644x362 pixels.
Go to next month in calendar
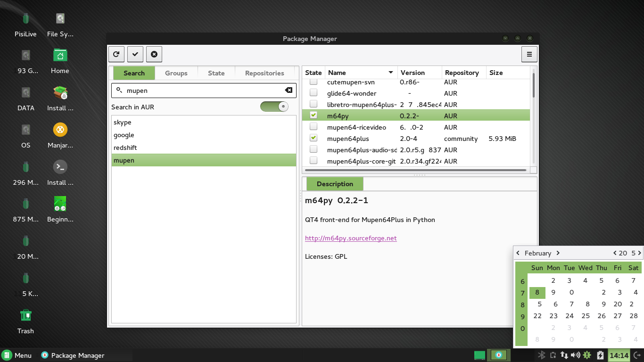(558, 253)
